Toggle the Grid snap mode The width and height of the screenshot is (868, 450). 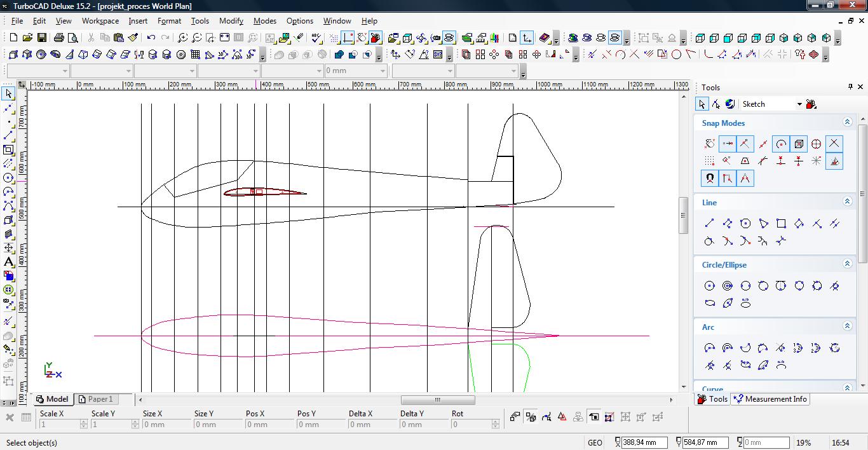click(710, 161)
